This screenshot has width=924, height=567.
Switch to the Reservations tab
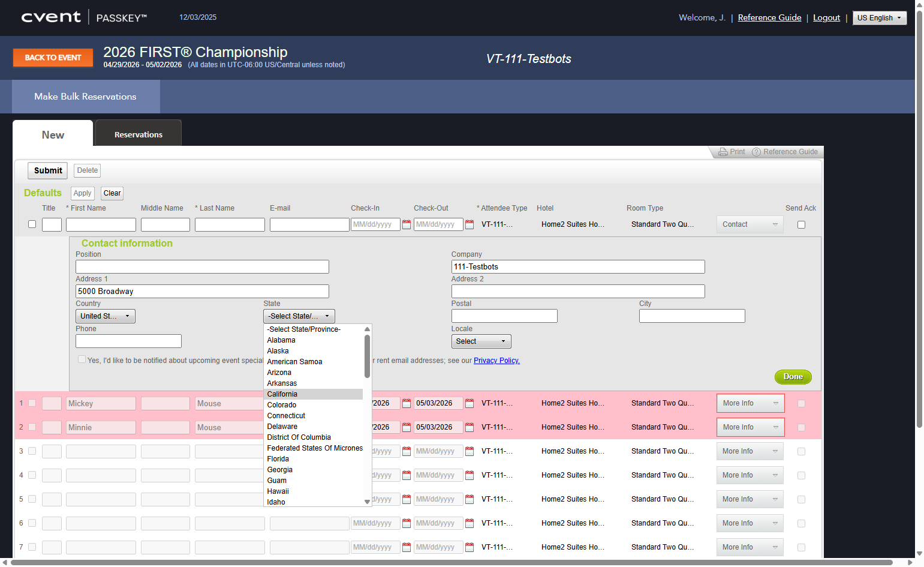pyautogui.click(x=139, y=133)
